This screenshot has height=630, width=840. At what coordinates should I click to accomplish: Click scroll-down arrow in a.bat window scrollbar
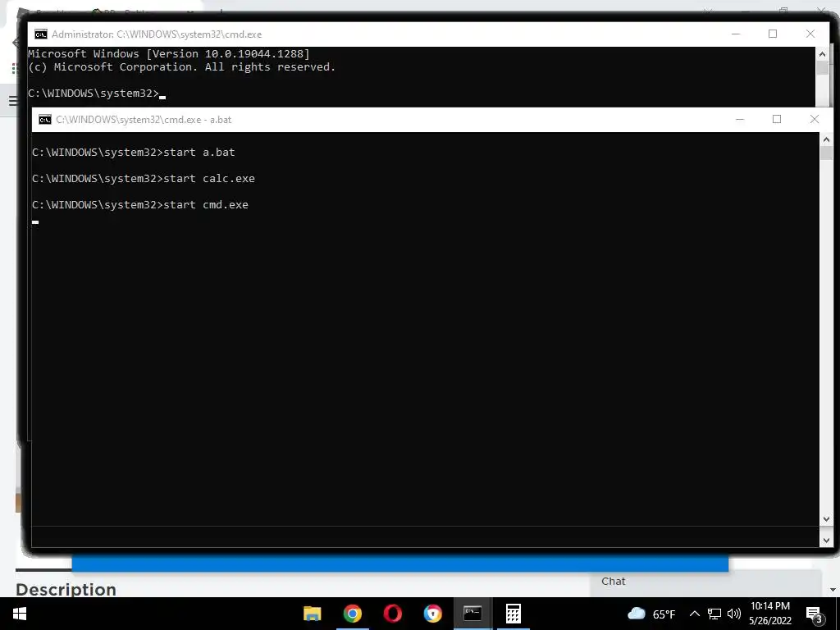[x=826, y=519]
